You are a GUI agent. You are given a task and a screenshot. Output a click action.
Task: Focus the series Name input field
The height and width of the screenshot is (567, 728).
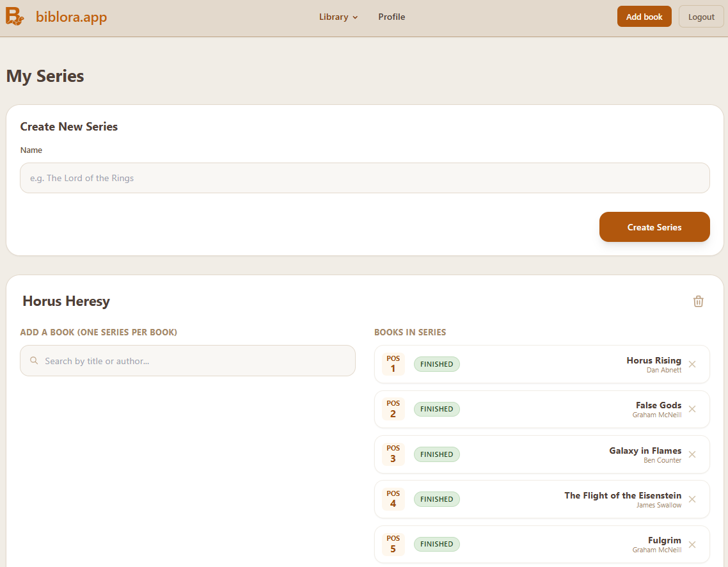tap(365, 178)
